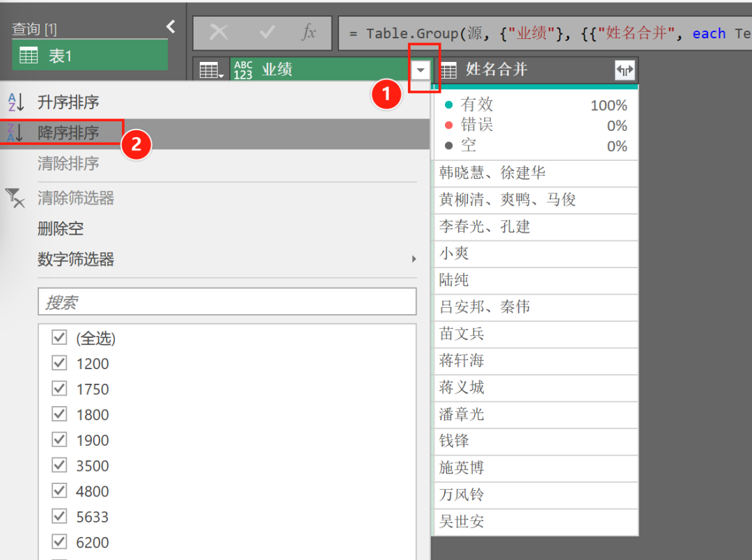Uncheck the 5633 value checkbox
The image size is (752, 560).
coord(59,516)
